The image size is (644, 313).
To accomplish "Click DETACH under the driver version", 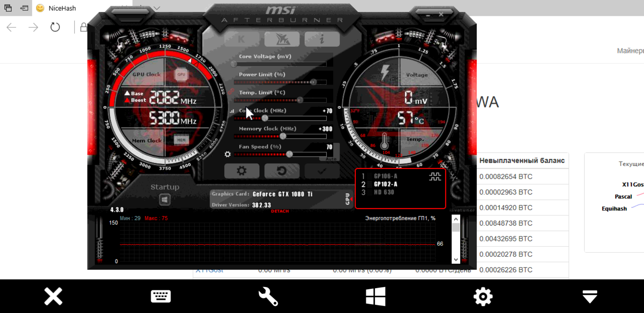I will click(280, 211).
